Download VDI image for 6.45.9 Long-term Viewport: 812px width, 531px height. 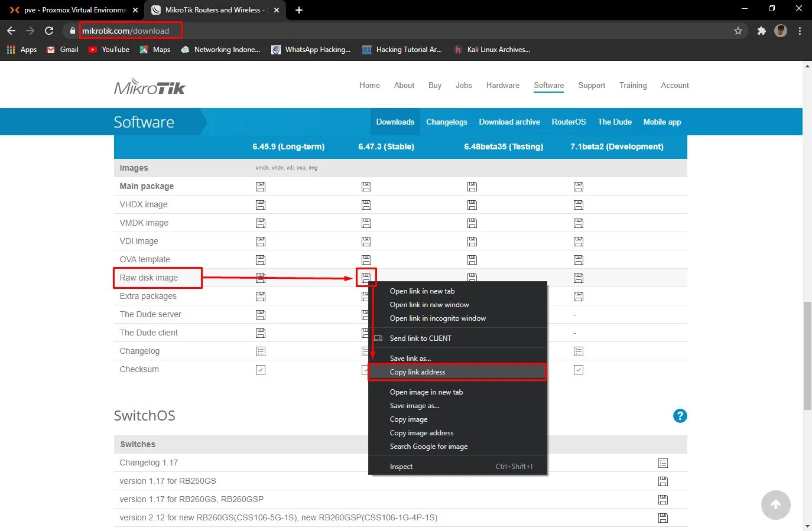point(261,242)
